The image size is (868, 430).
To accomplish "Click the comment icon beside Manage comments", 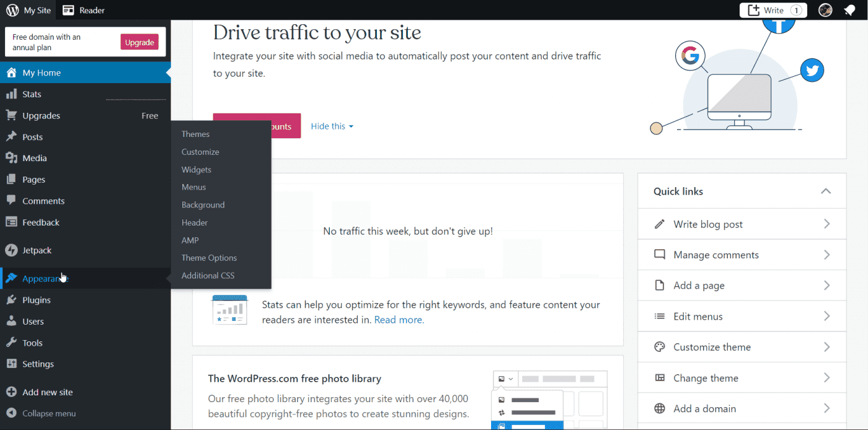I will point(660,255).
